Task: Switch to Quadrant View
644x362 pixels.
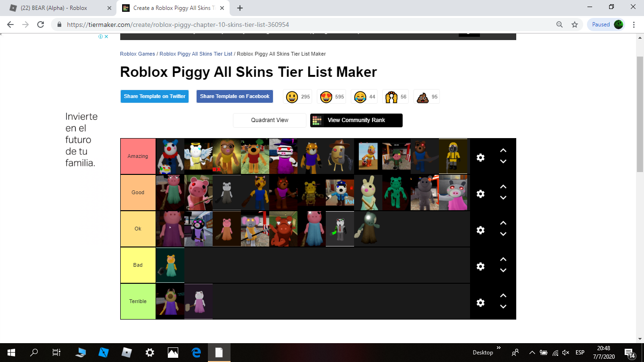Action: [x=270, y=120]
